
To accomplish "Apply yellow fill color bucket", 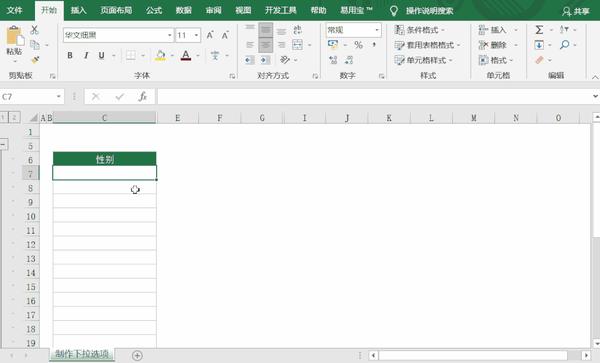I will pyautogui.click(x=161, y=55).
